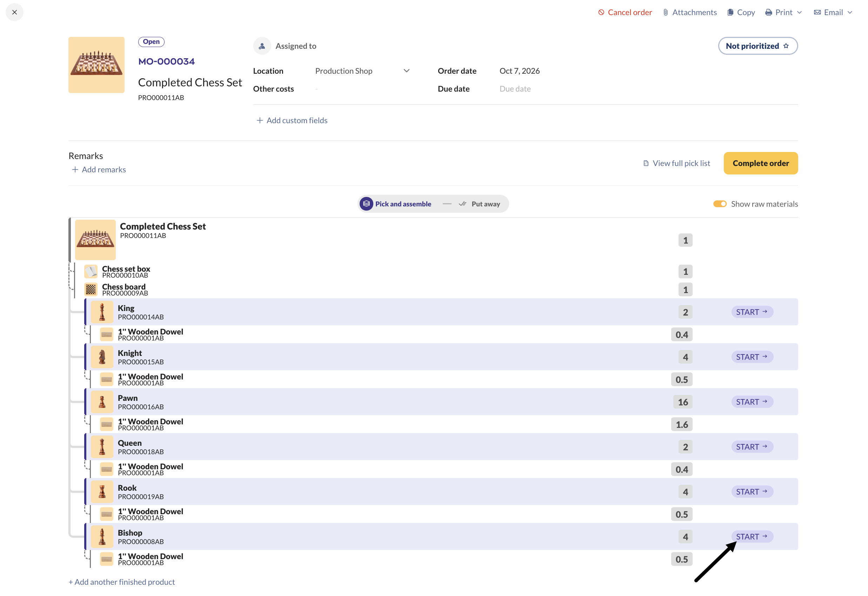Click the Pawn quantity value 16
The height and width of the screenshot is (596, 868).
pos(683,402)
